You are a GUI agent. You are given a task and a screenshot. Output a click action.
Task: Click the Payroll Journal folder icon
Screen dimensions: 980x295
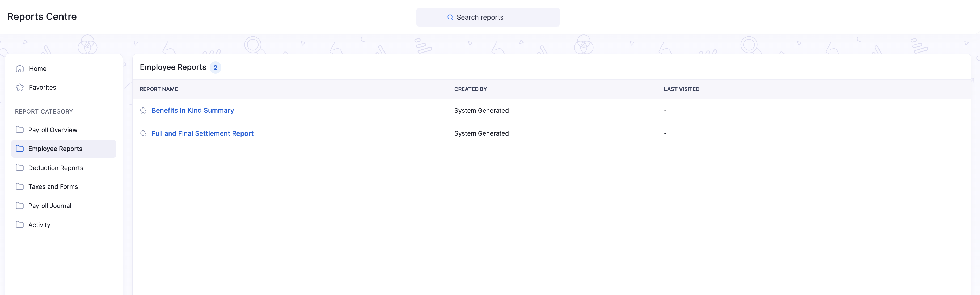(x=20, y=205)
